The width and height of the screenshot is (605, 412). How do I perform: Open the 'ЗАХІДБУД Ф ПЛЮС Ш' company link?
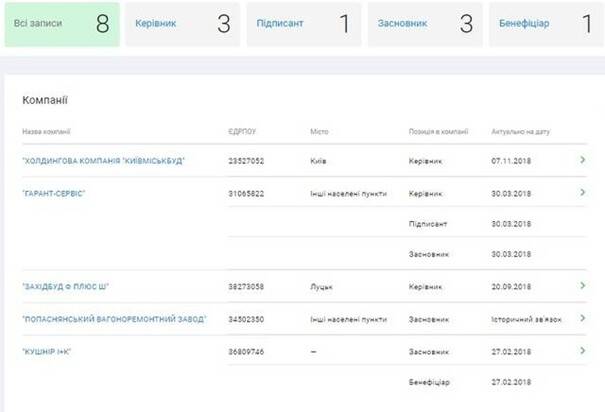point(65,286)
